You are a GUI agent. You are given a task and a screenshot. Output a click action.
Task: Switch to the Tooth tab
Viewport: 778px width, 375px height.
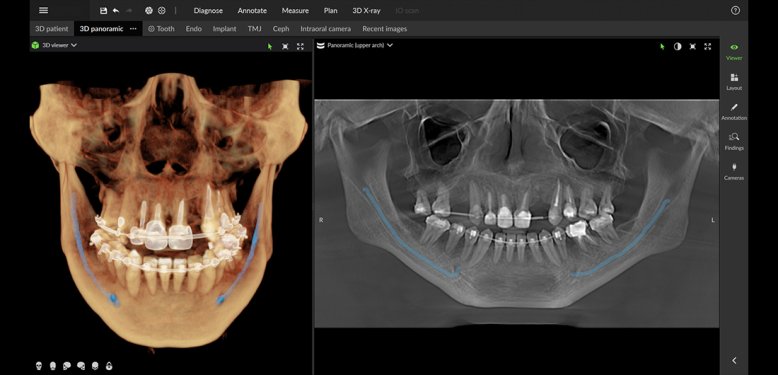click(161, 29)
